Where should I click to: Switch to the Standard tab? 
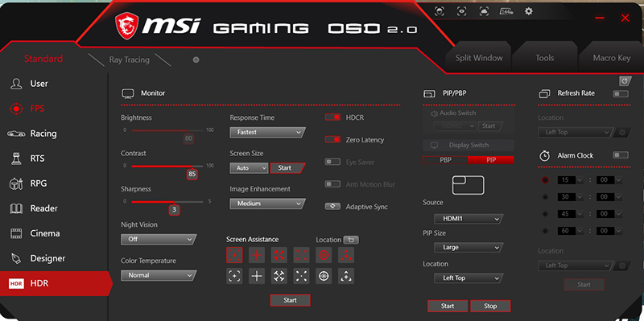pyautogui.click(x=43, y=59)
